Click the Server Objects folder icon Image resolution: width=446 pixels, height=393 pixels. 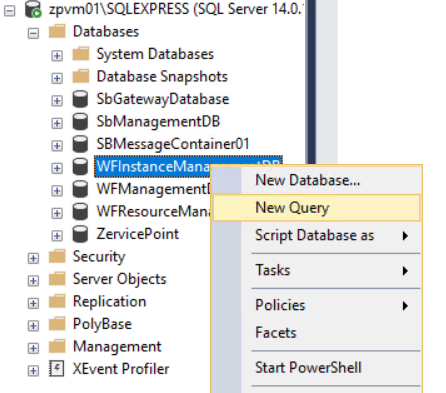[57, 279]
